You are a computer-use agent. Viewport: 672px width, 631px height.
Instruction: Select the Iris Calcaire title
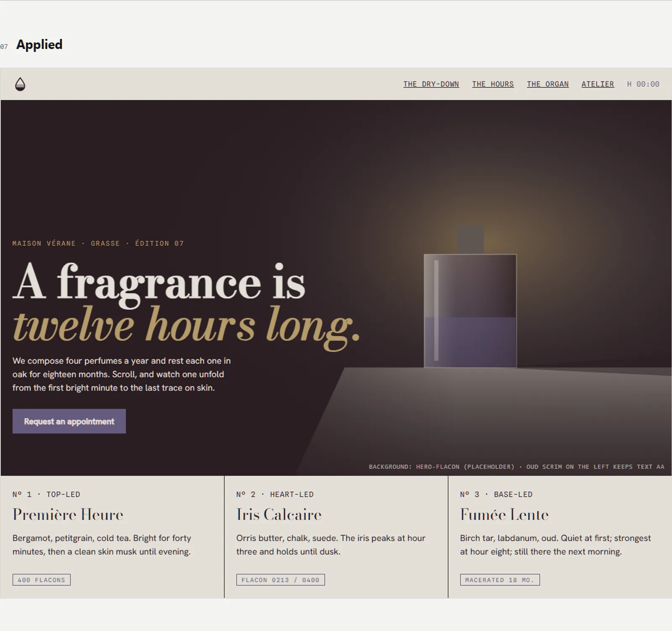279,515
